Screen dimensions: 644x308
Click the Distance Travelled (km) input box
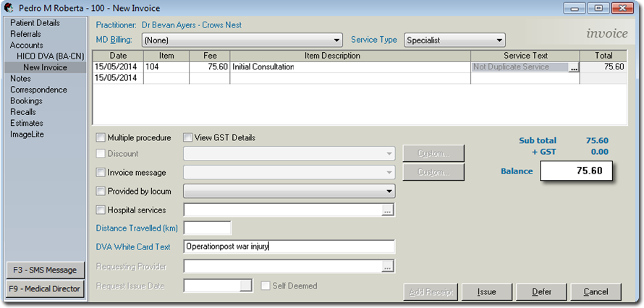[207, 228]
